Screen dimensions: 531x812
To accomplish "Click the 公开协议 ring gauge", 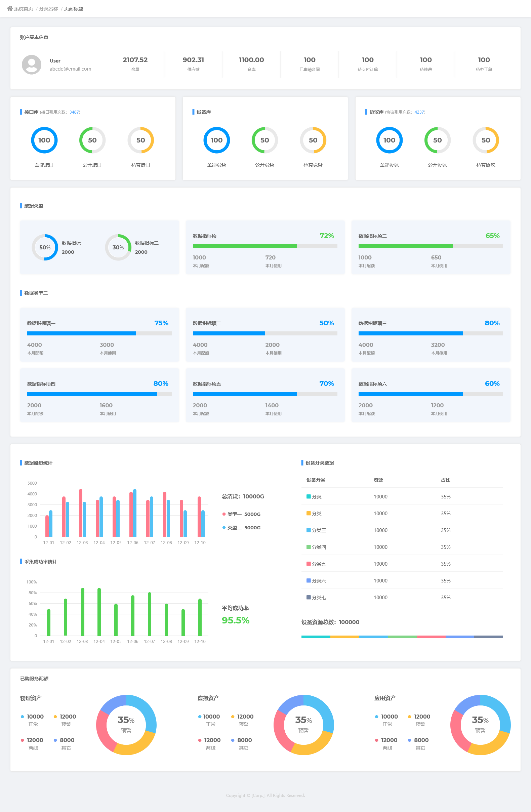I will click(438, 140).
